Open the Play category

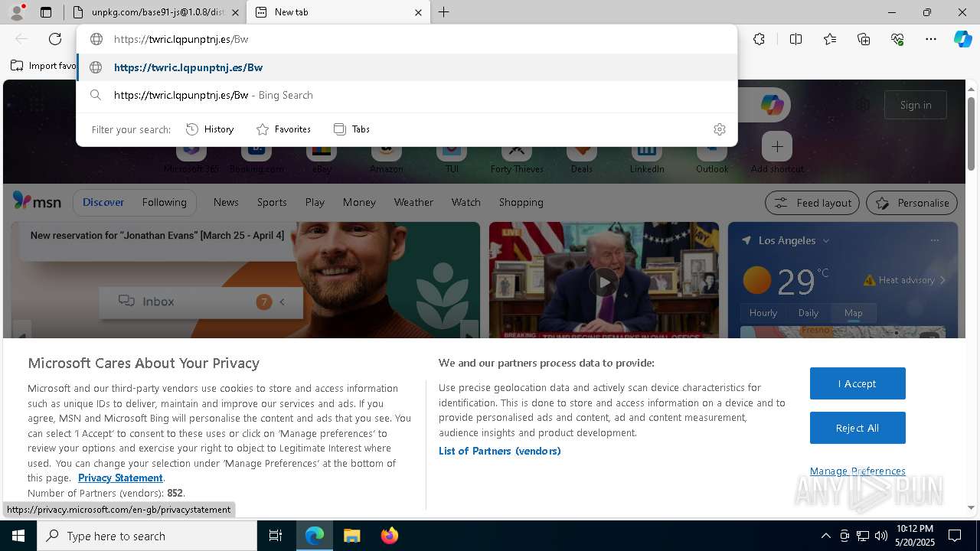point(315,202)
